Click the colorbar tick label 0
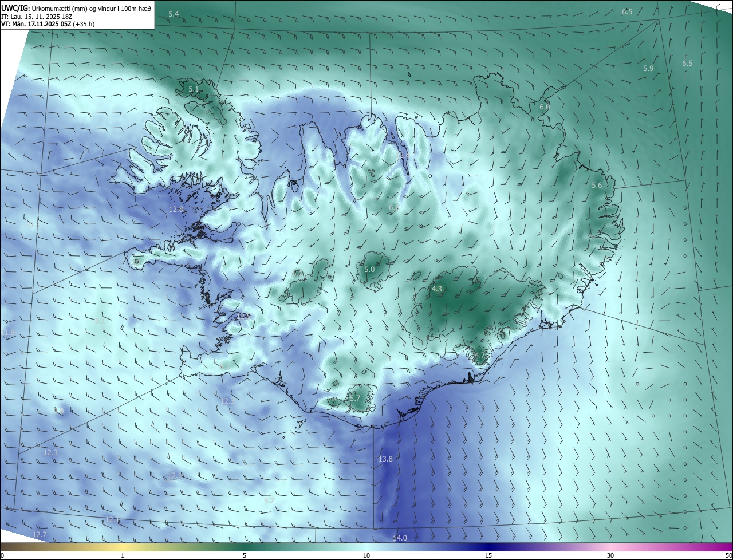The image size is (733, 560). pyautogui.click(x=2, y=555)
